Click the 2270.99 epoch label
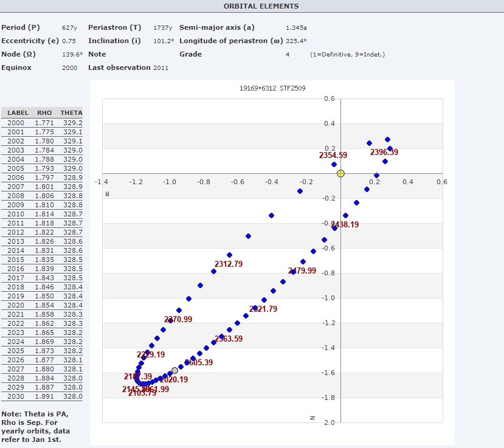This screenshot has height=448, width=504. click(178, 320)
